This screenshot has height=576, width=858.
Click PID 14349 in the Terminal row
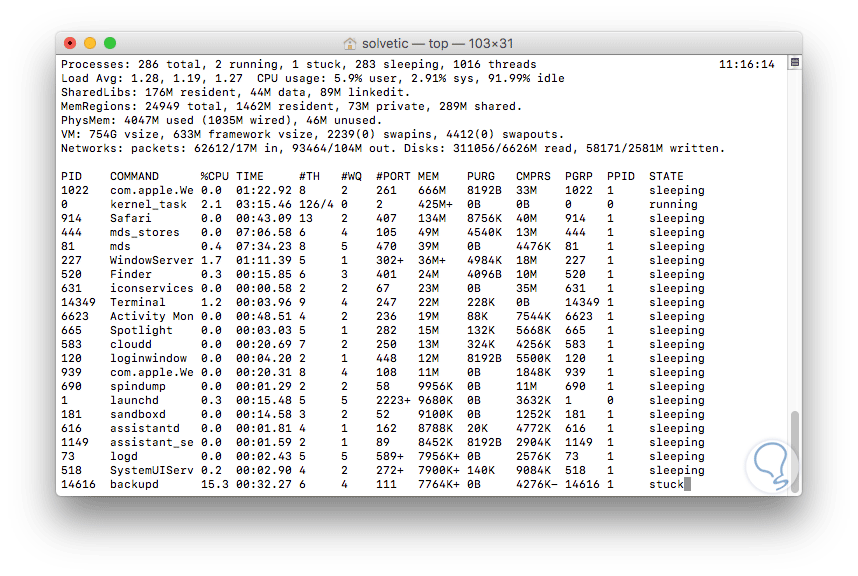tap(78, 302)
